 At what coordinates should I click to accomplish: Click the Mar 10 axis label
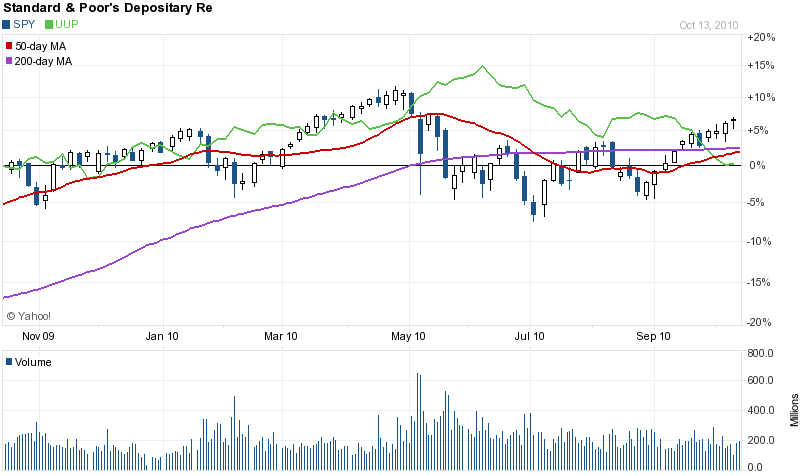(283, 336)
